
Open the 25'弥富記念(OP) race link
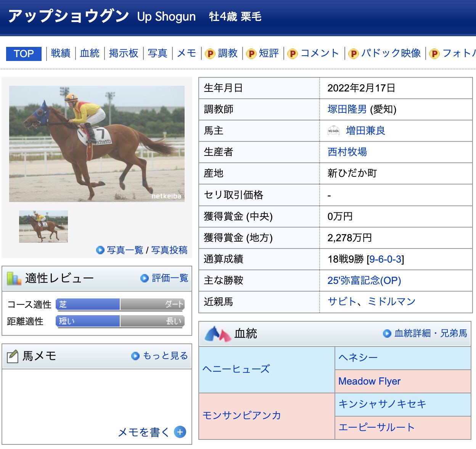364,281
